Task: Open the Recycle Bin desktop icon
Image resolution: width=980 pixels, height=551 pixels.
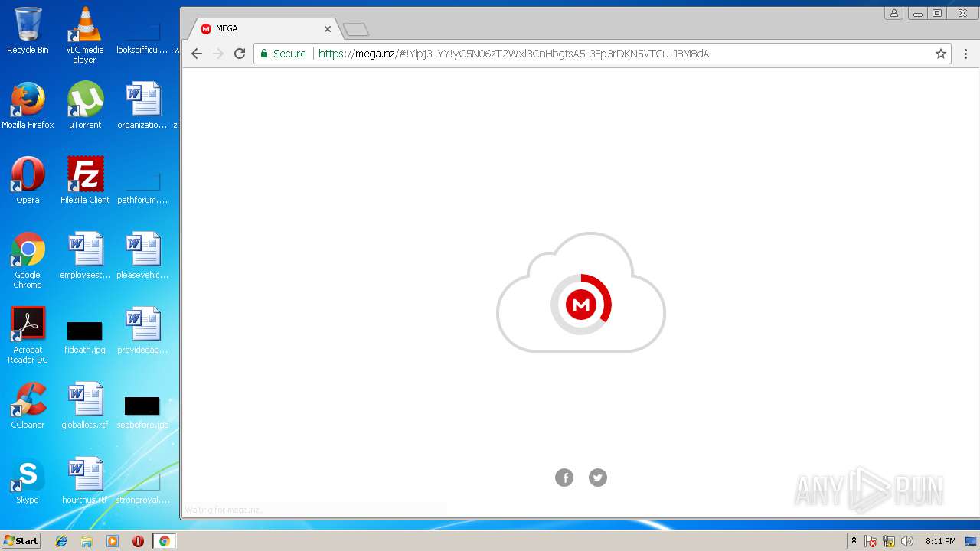Action: [x=28, y=31]
